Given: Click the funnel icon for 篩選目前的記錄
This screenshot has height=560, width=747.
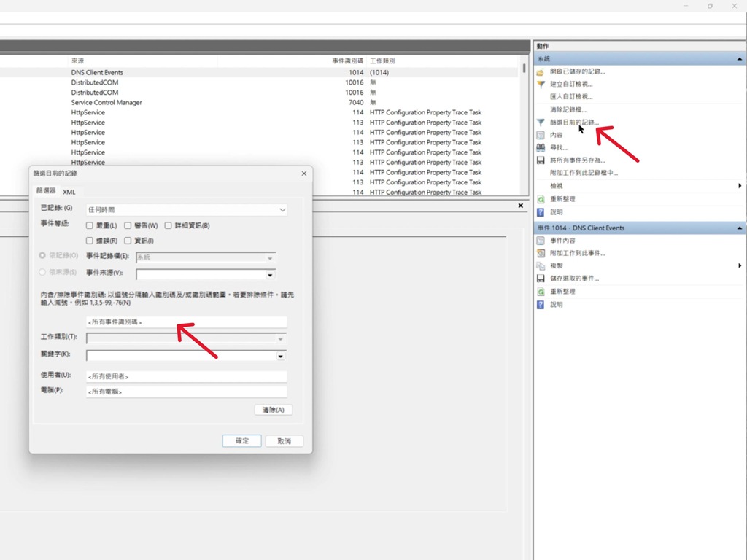Looking at the screenshot, I should point(541,122).
